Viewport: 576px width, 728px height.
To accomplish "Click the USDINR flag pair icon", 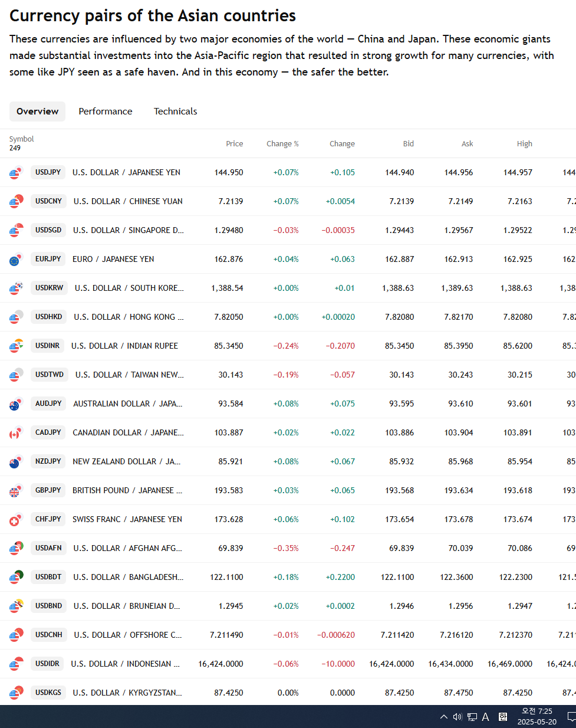I will [x=16, y=346].
